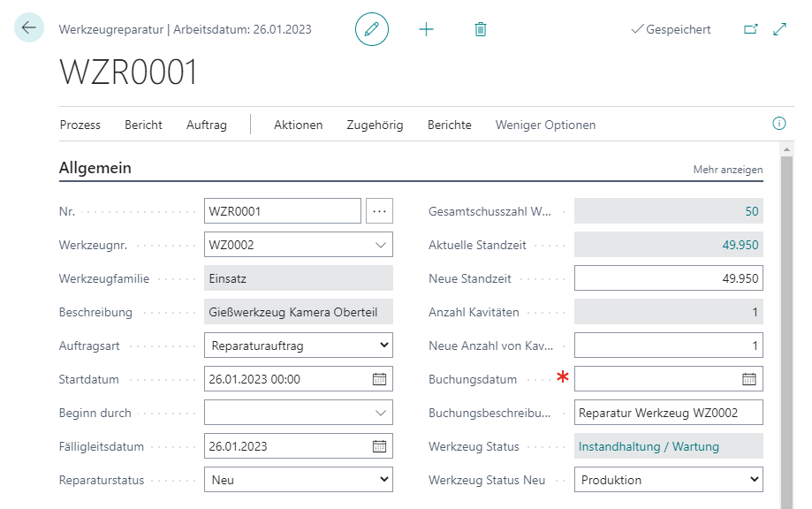Image resolution: width=812 pixels, height=509 pixels.
Task: Click the scrollbar up arrow
Action: point(786,149)
